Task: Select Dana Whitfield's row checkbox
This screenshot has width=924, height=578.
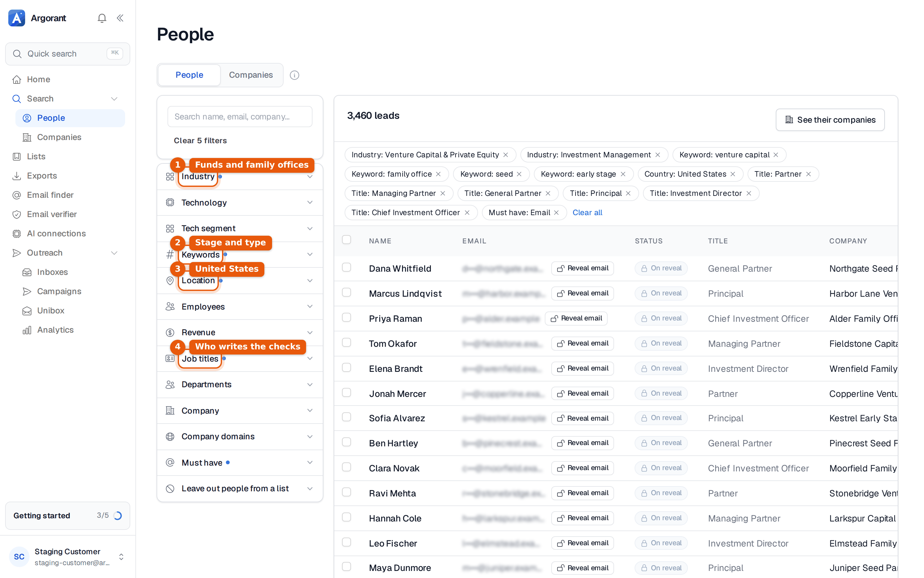Action: [346, 267]
